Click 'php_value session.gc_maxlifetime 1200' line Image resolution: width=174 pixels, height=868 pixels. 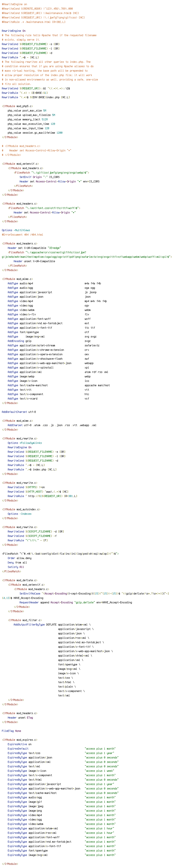click(x=35, y=133)
